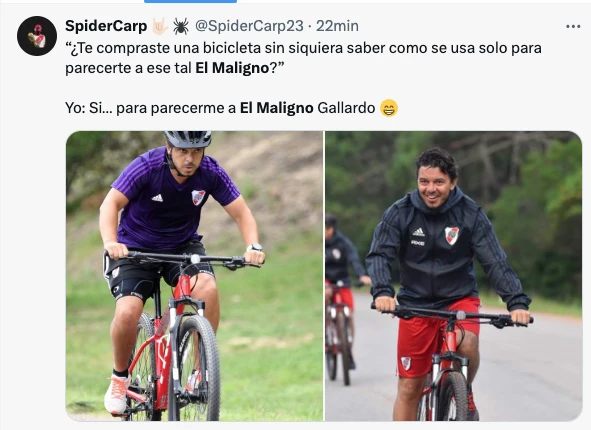Click the SpiderCarp profile avatar
Image resolution: width=591 pixels, height=430 pixels.
click(37, 36)
